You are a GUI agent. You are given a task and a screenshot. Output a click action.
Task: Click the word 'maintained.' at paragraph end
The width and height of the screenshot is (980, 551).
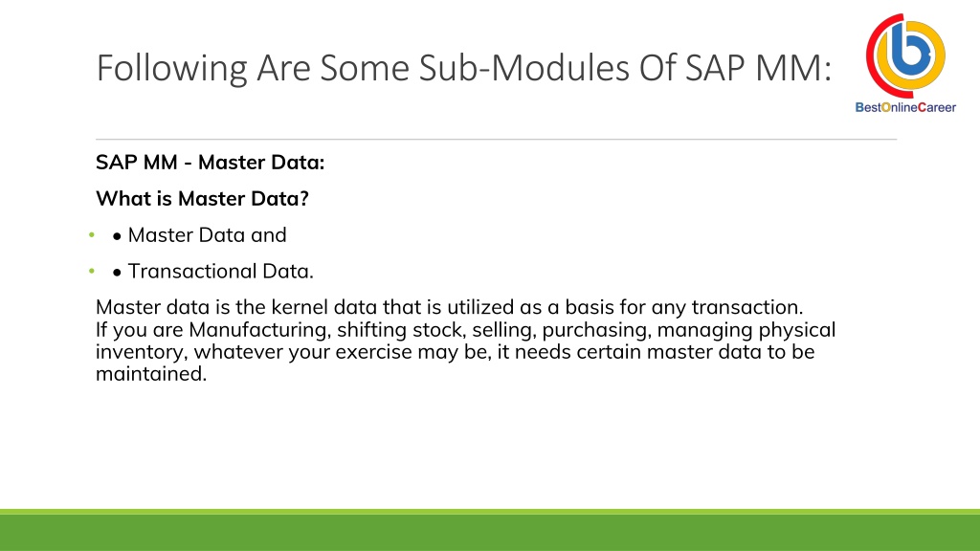tap(151, 374)
